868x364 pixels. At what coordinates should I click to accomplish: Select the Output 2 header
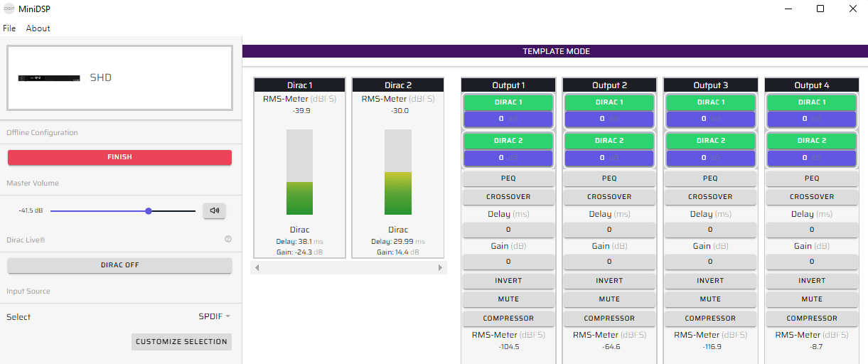(x=609, y=85)
